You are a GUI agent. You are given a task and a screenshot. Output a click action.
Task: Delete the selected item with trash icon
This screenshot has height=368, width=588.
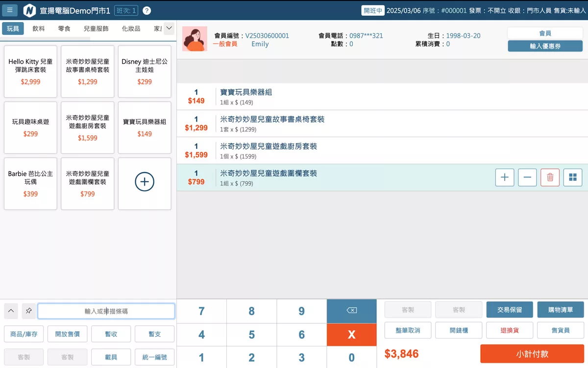pyautogui.click(x=550, y=177)
